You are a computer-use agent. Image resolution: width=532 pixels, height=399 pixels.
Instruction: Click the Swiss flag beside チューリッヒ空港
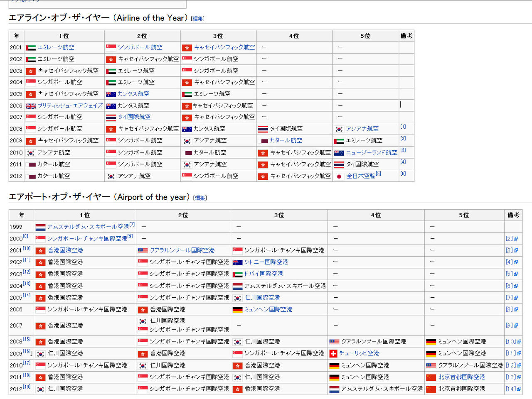333,353
